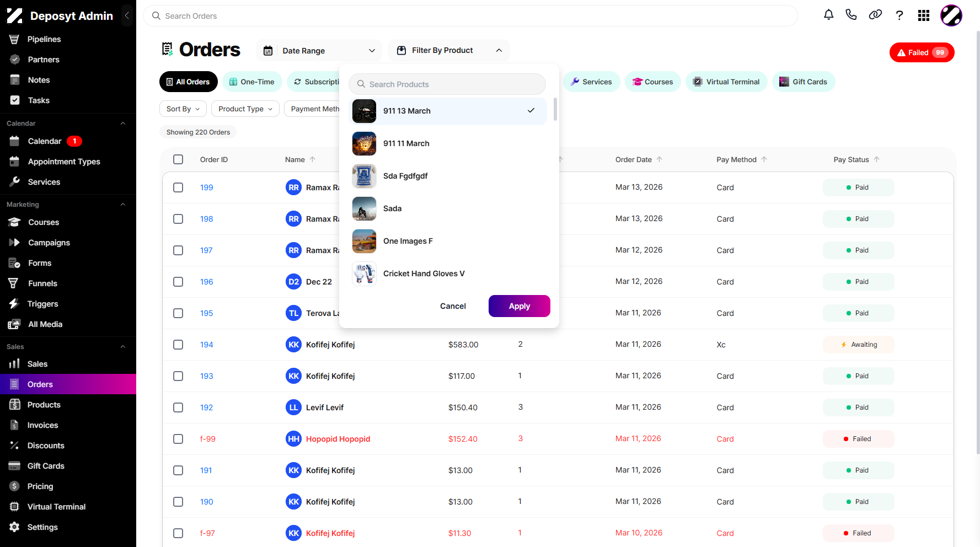
Task: Collapse the sidebar with arrow icon
Action: point(127,16)
